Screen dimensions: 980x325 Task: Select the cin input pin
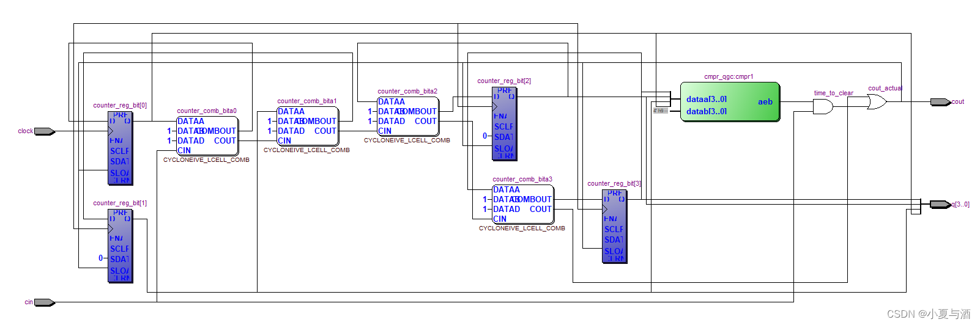[45, 302]
